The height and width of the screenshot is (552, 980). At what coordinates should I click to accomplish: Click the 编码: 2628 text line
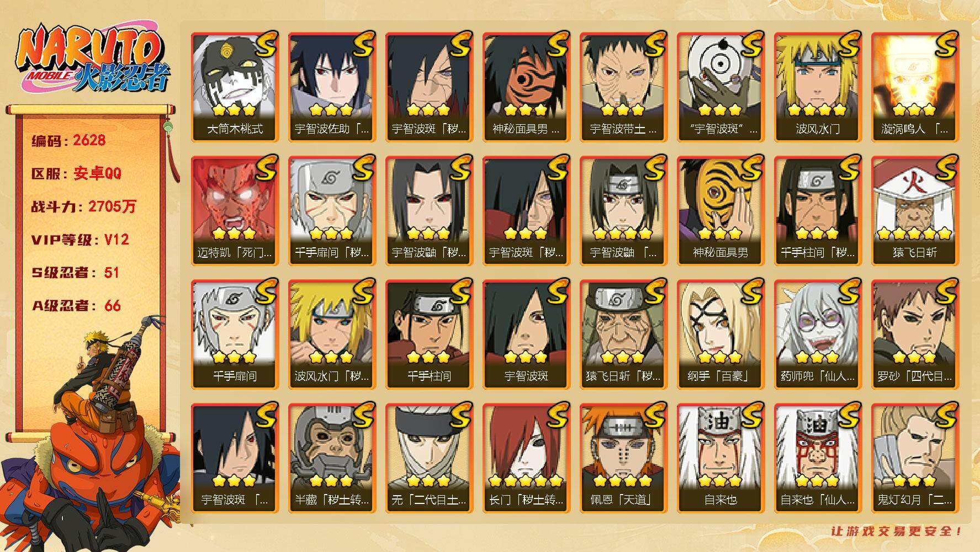pyautogui.click(x=68, y=141)
